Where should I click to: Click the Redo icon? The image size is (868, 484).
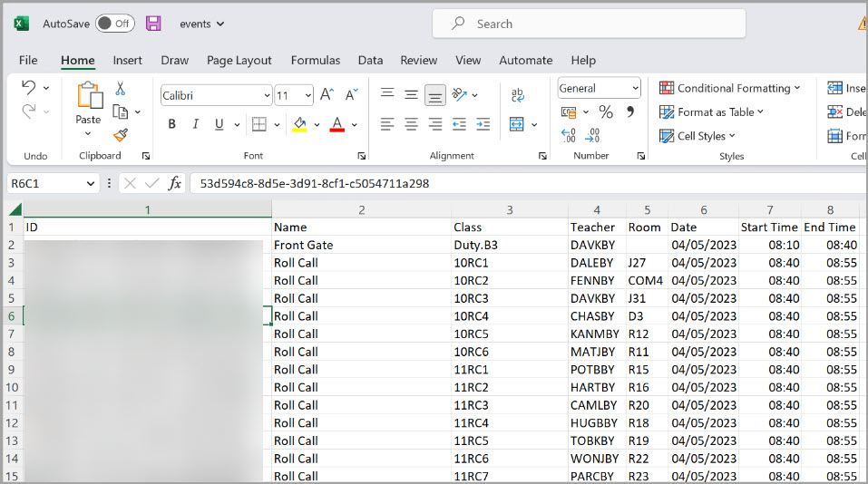(x=29, y=111)
